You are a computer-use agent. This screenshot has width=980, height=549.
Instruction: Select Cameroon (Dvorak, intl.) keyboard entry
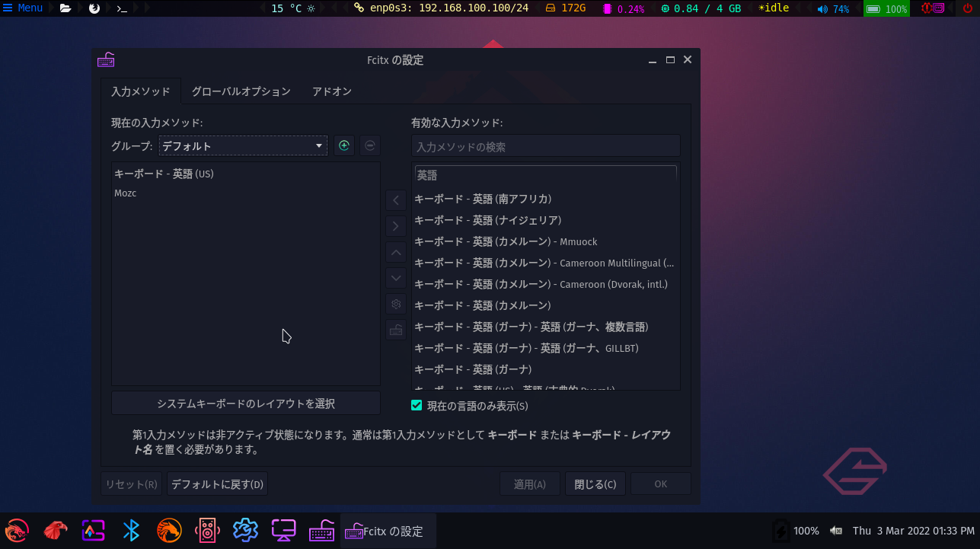545,284
